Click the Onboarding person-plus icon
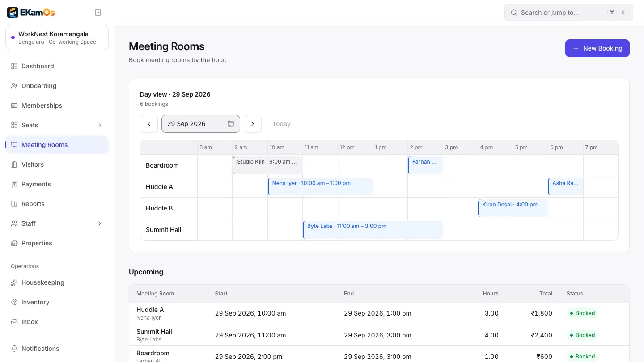Viewport: 644px width, 362px height. pos(14,86)
